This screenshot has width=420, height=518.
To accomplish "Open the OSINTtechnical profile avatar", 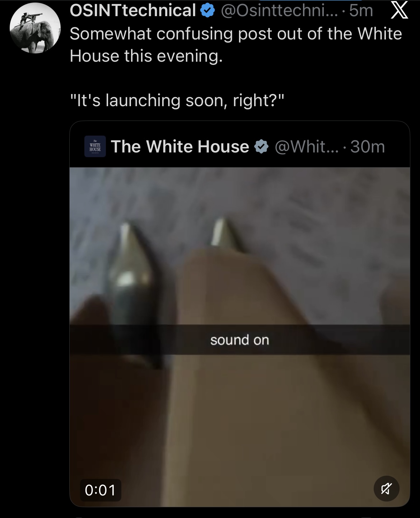I will [x=35, y=28].
